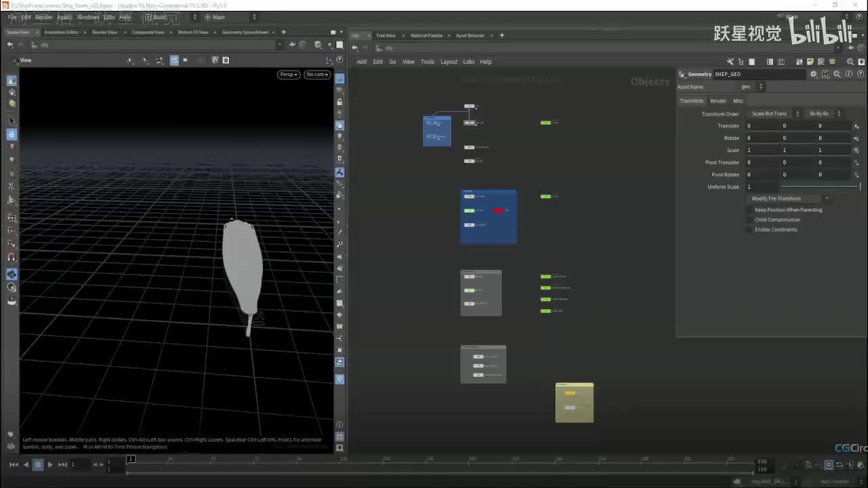This screenshot has width=868, height=488.
Task: Activate the highlighted Move tool in left toolbar
Action: 12,134
